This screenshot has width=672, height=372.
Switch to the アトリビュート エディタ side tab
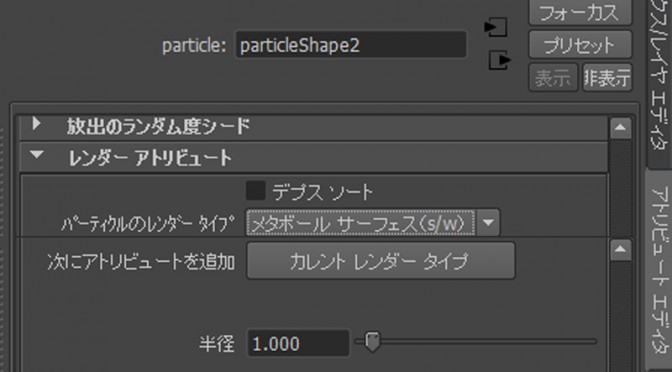tap(659, 269)
